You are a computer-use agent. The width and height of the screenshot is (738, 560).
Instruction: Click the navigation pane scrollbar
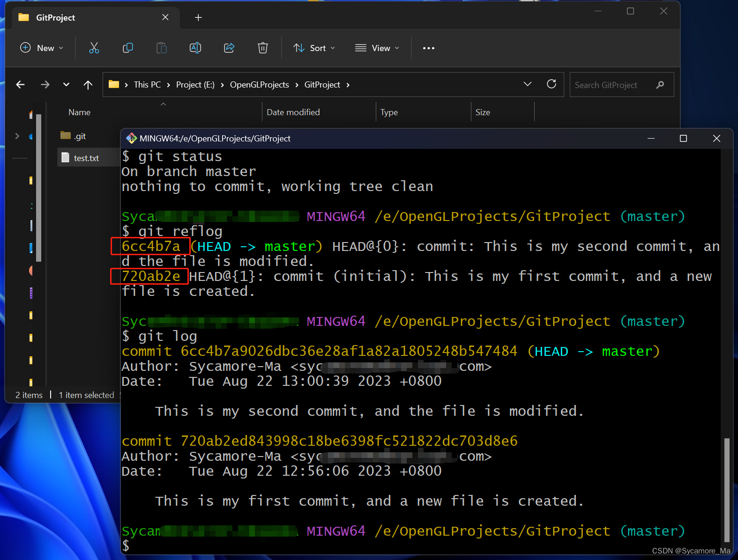(38, 187)
